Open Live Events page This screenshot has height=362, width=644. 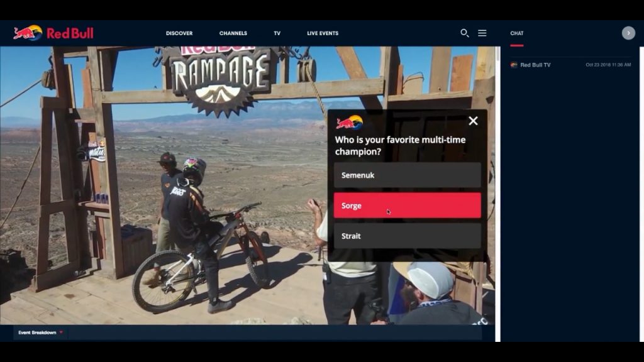pyautogui.click(x=323, y=33)
